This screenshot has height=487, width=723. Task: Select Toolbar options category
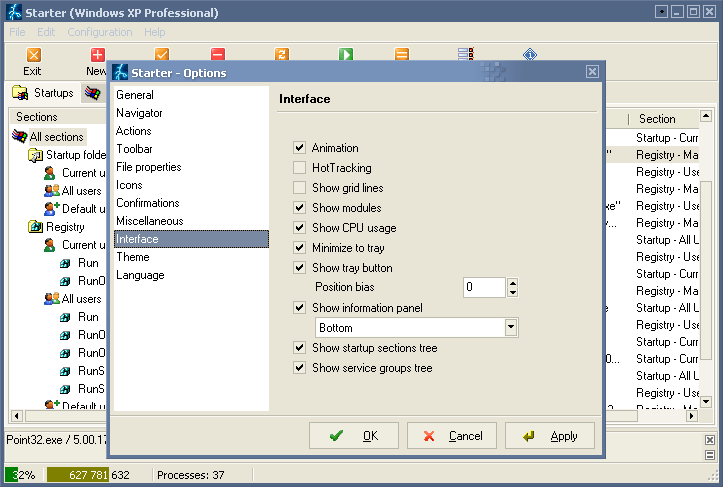[x=191, y=148]
